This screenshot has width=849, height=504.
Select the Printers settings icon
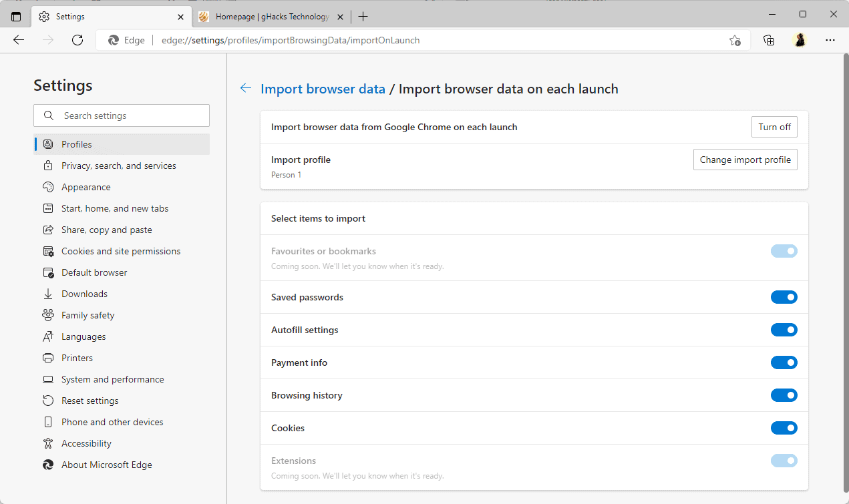pos(47,357)
